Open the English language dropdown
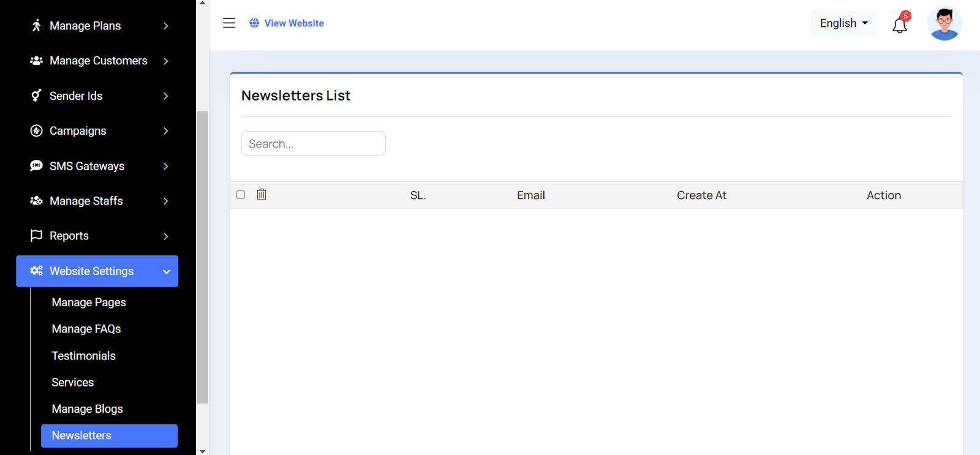 click(x=844, y=23)
